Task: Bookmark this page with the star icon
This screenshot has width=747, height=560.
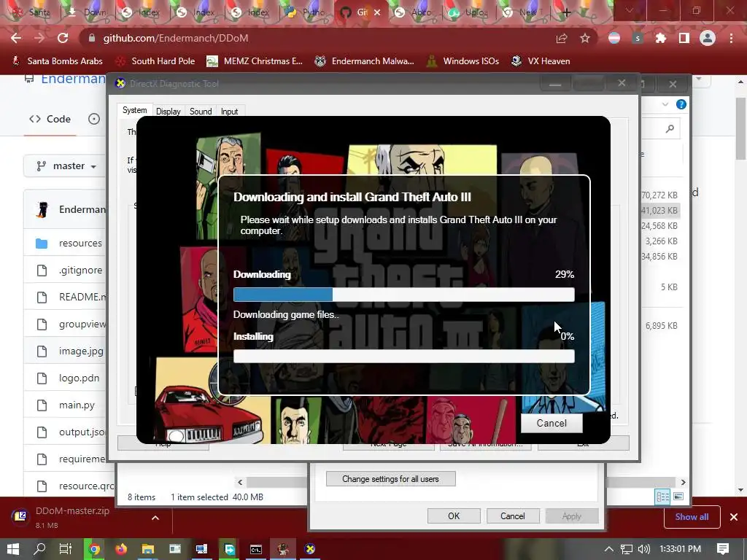Action: coord(585,38)
